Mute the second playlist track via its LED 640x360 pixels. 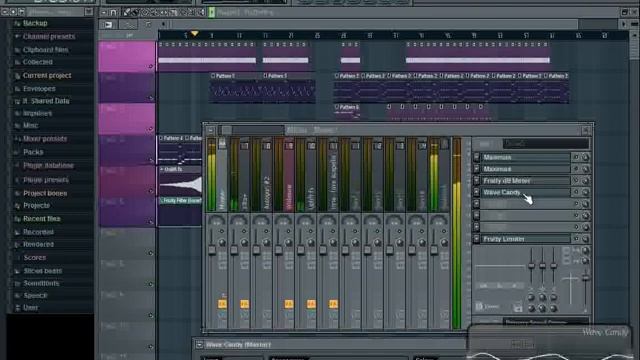[151, 98]
